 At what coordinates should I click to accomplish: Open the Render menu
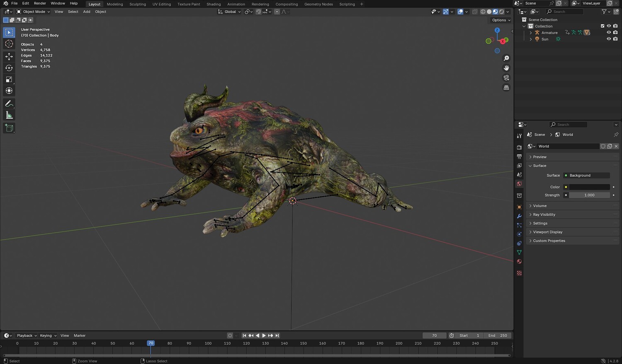click(x=40, y=3)
